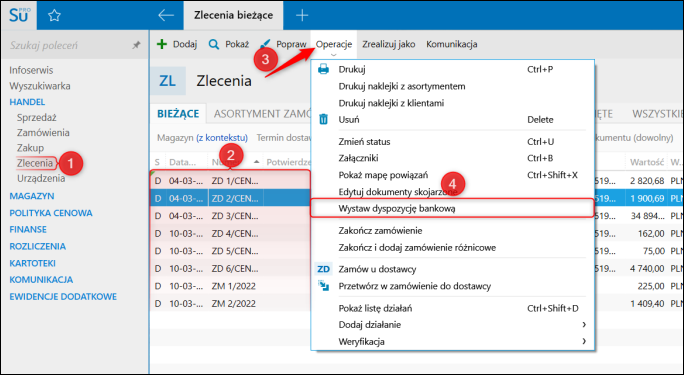684x375 pixels.
Task: Change the Magazyn (z kontekstu) filter
Action: [x=202, y=138]
